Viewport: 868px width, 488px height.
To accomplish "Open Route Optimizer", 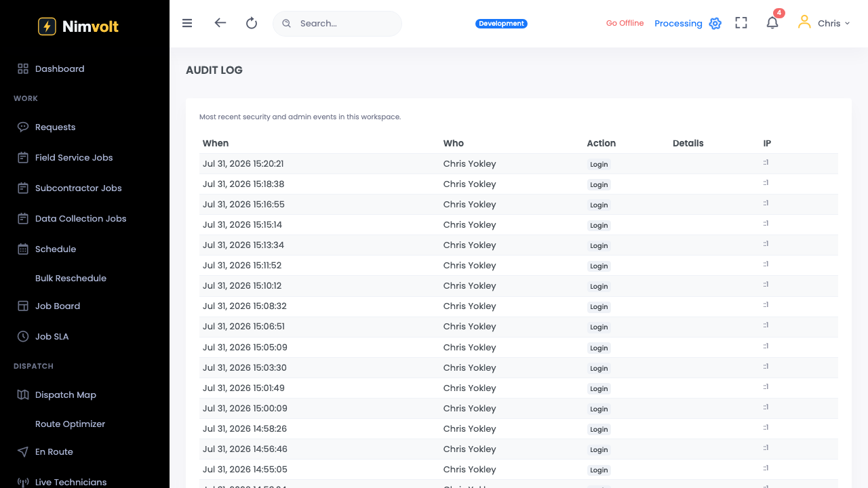I will (x=71, y=424).
